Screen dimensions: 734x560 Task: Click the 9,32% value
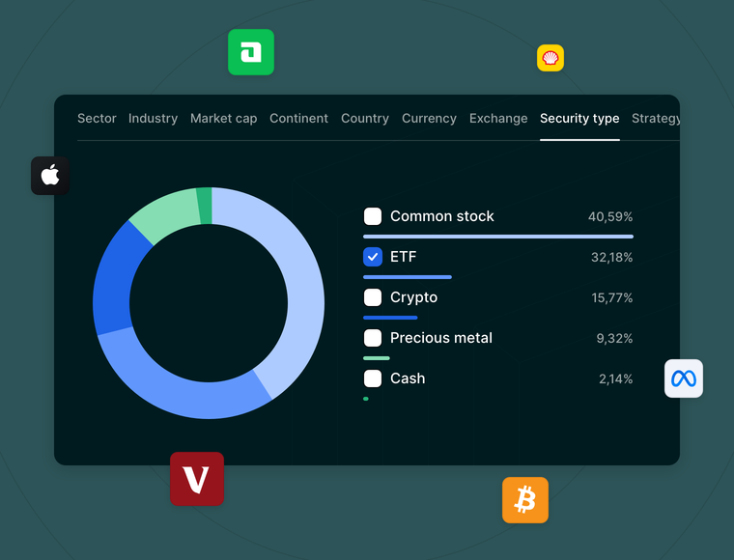click(614, 338)
